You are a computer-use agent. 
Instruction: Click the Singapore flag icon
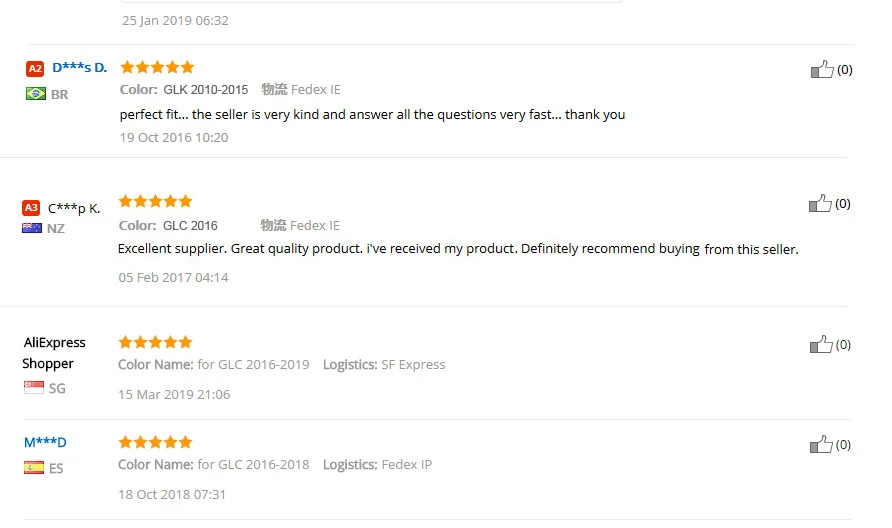coord(34,387)
